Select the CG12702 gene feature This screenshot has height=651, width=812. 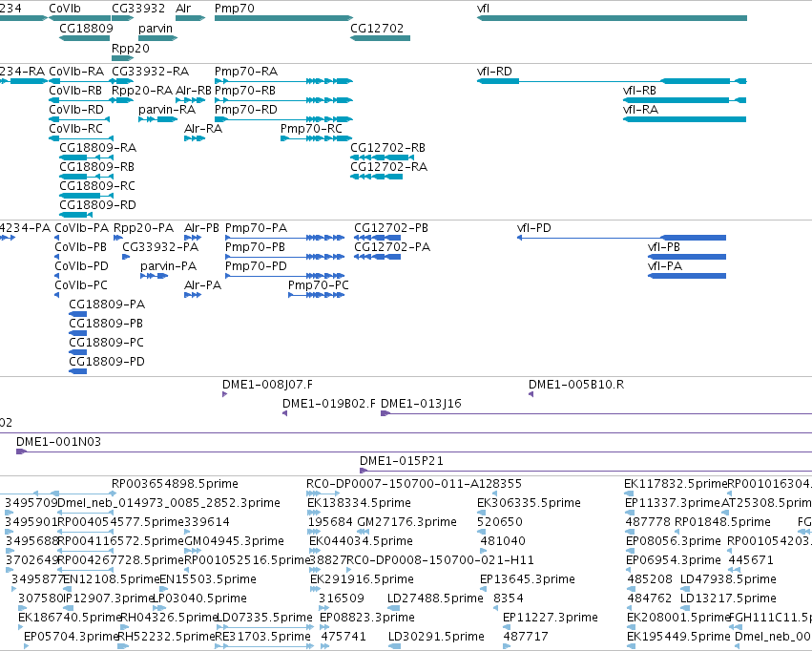coord(380,38)
